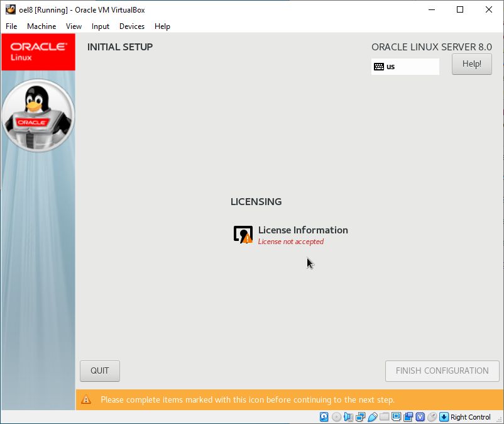504x424 pixels.
Task: Click the FINISH CONFIGURATION button
Action: (442, 371)
